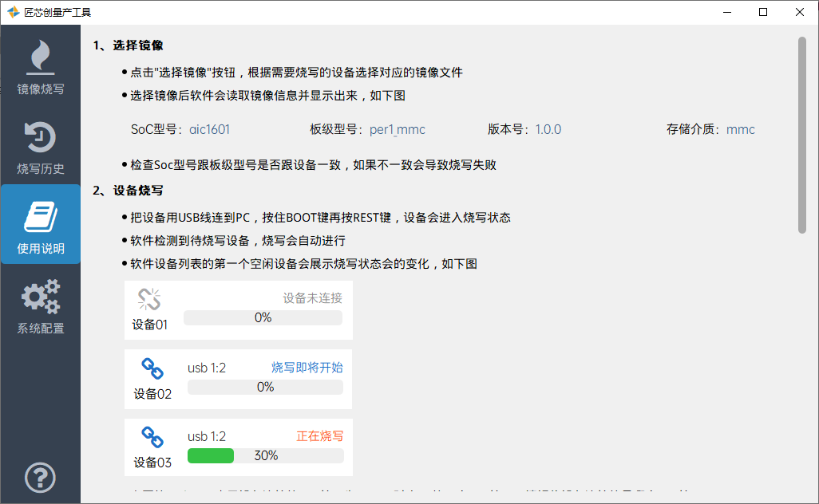Viewport: 819px width, 504px height.
Task: Click the book icon for 使用说明
Action: (x=40, y=216)
